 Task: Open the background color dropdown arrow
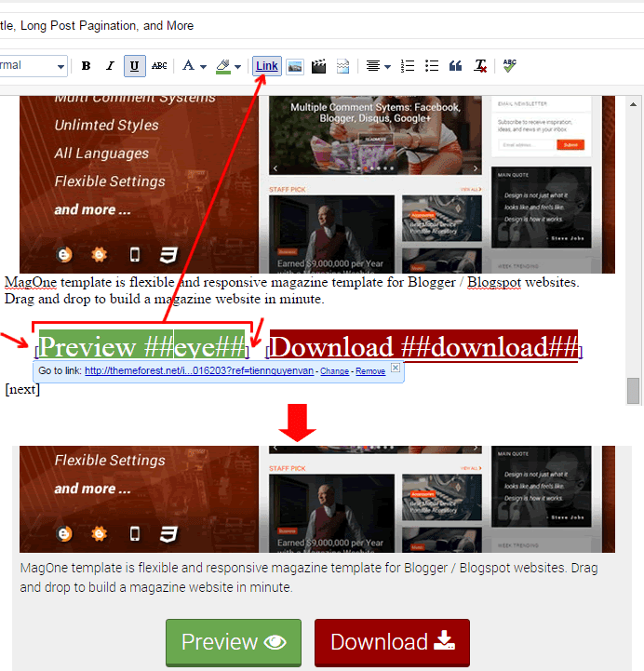click(238, 67)
